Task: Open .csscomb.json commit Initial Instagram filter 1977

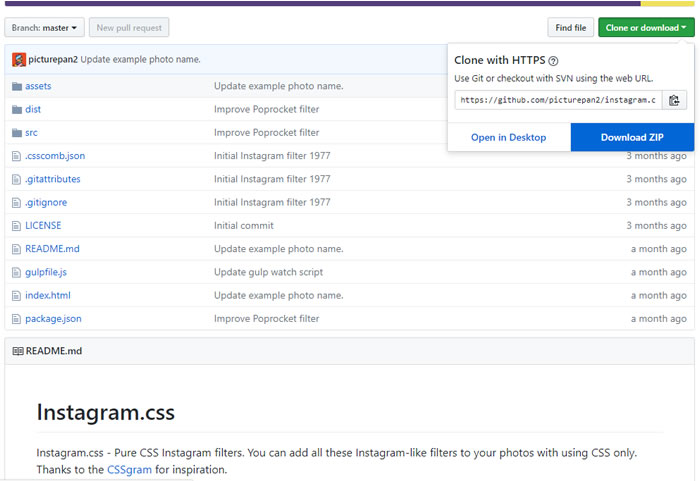Action: point(272,155)
